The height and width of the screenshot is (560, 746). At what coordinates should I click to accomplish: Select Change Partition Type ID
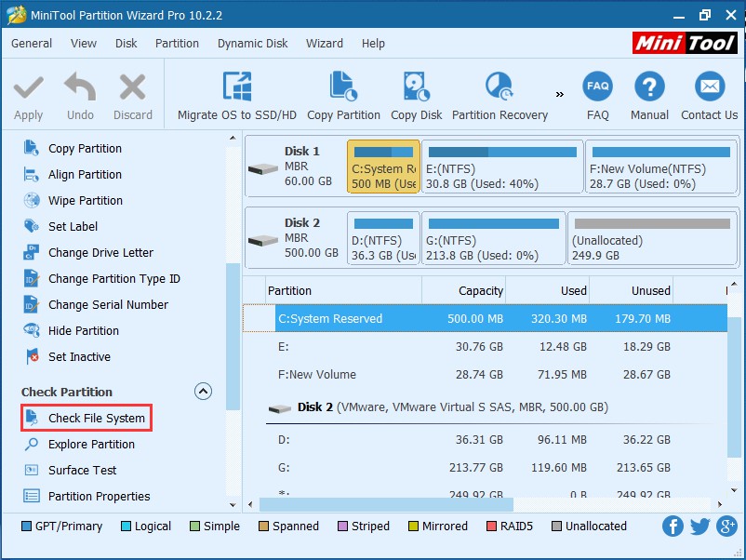pos(114,279)
